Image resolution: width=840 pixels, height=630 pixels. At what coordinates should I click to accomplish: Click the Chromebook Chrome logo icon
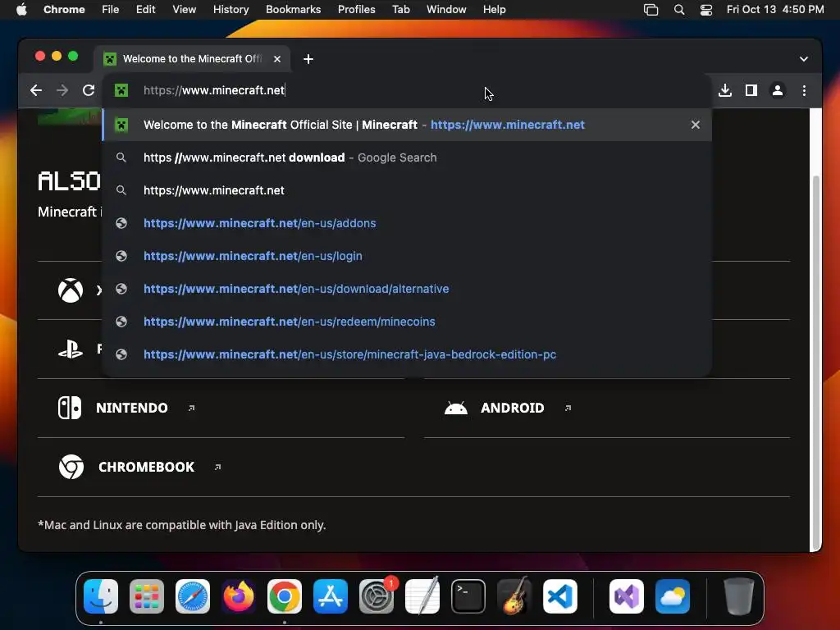pos(71,467)
